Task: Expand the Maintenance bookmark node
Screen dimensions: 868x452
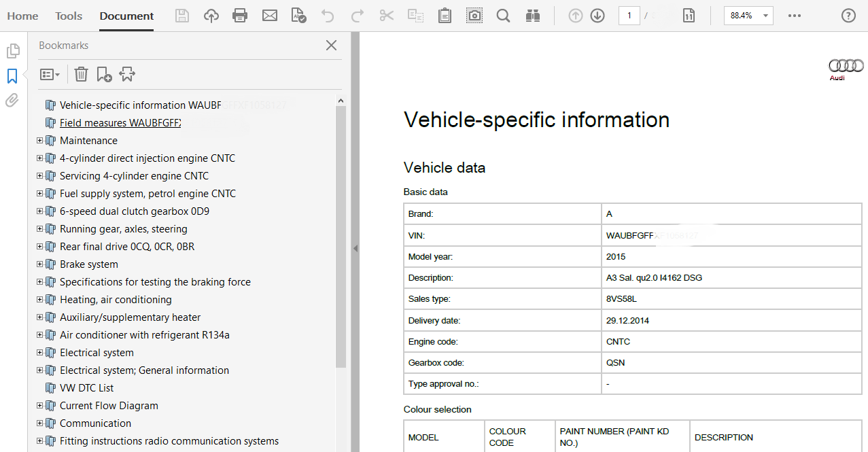Action: (x=39, y=141)
